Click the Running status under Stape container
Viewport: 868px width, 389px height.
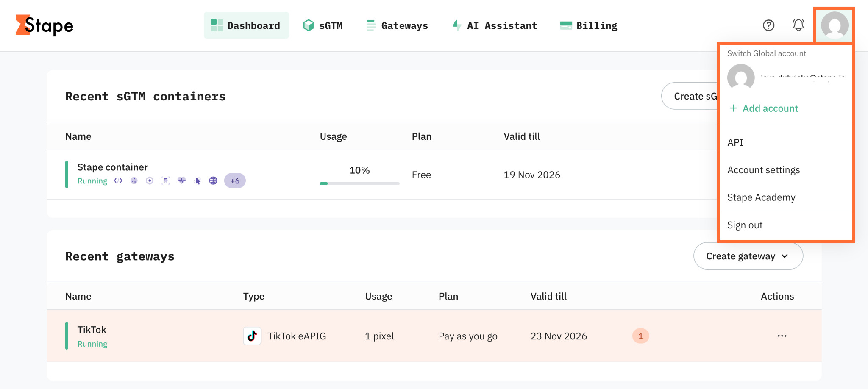coord(92,181)
